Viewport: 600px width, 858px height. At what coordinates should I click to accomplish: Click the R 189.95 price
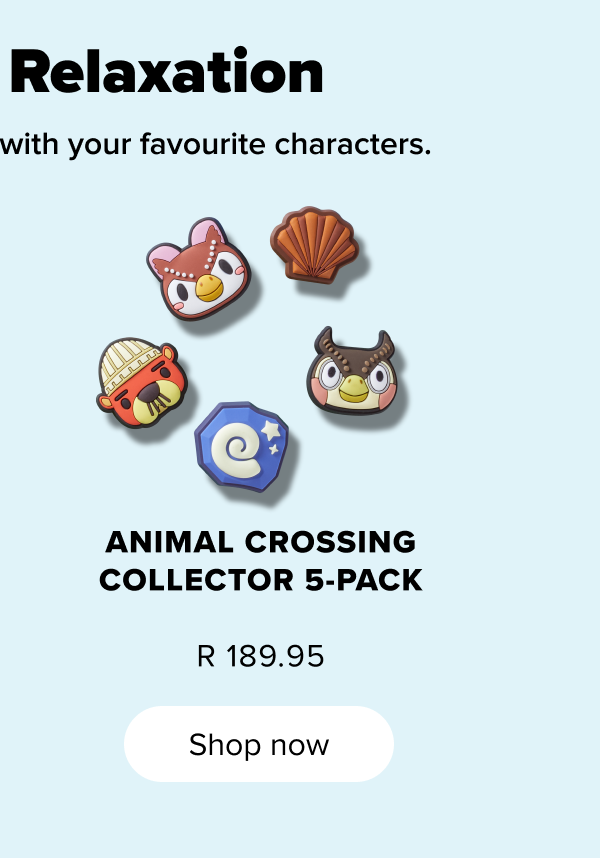(x=260, y=657)
